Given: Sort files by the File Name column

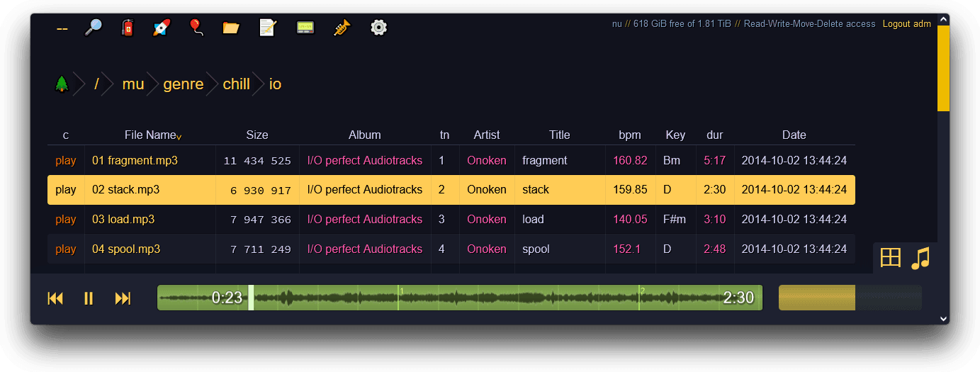Looking at the screenshot, I should click(x=150, y=135).
